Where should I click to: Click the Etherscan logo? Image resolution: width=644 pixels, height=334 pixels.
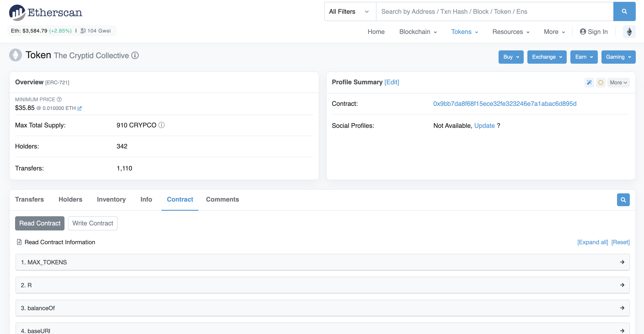tap(46, 12)
